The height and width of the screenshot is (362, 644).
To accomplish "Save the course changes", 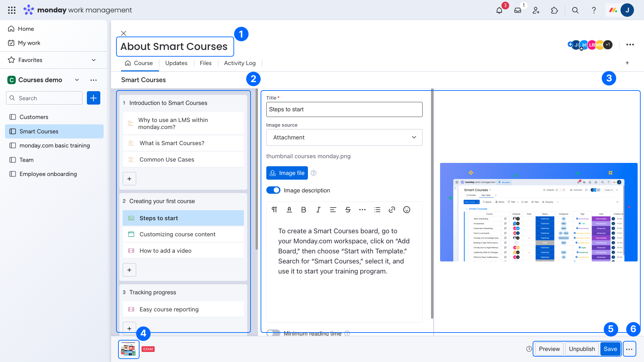I will [x=610, y=349].
